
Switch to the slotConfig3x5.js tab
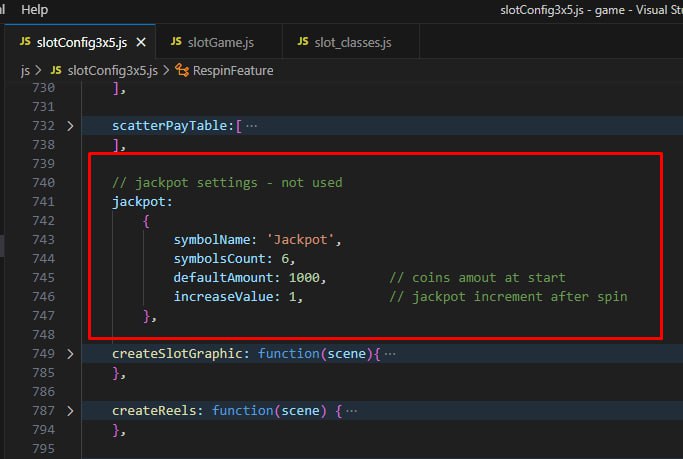click(81, 42)
